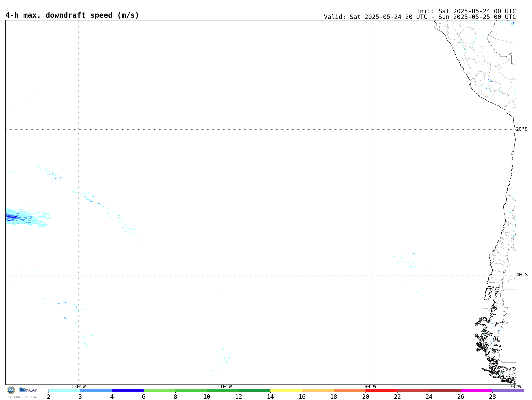The image size is (532, 400).
Task: Click the dark brown-red 24-26 colorbar swatch
Action: tap(445, 391)
